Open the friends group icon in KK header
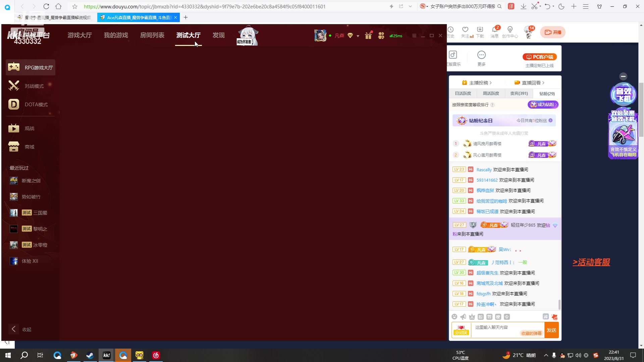The image size is (644, 362). coord(381,36)
